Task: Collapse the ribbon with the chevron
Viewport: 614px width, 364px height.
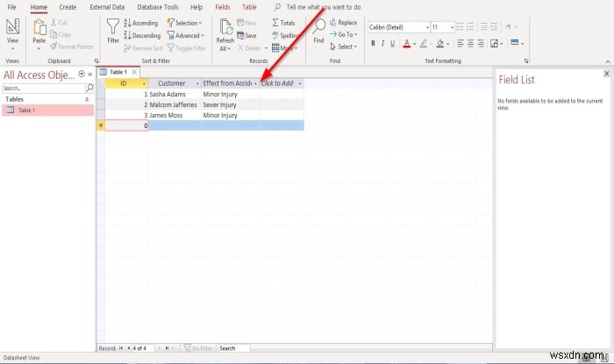Action: [607, 61]
